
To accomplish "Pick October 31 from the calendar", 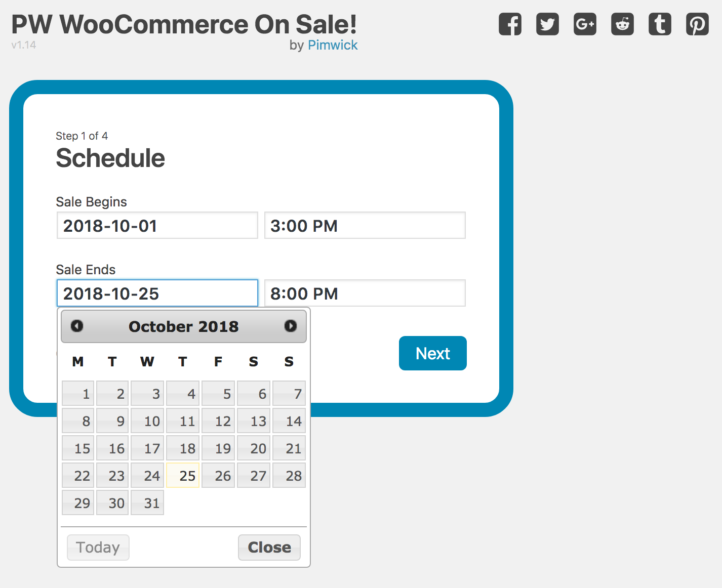I will pyautogui.click(x=147, y=502).
